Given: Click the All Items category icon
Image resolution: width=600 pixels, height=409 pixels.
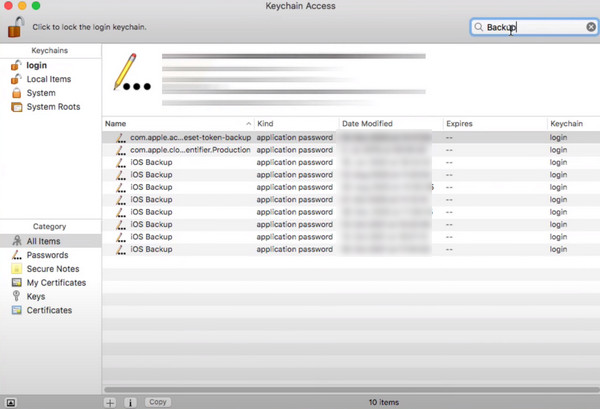Looking at the screenshot, I should click(x=16, y=241).
